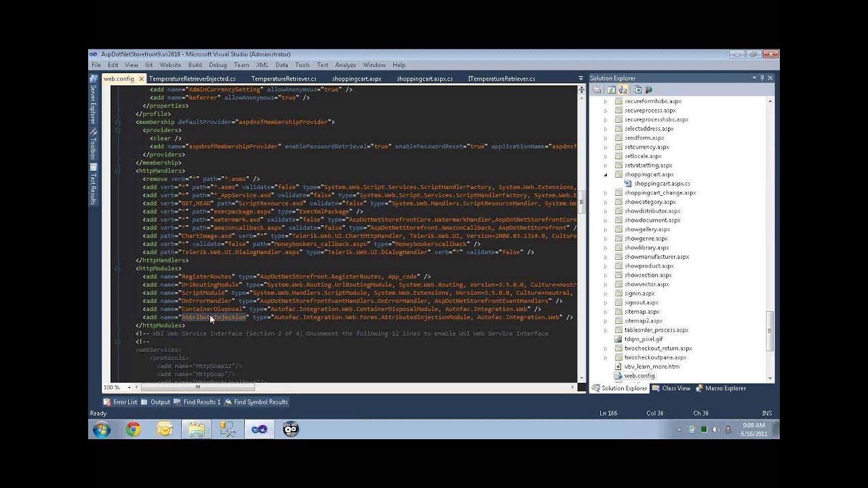The height and width of the screenshot is (488, 868).
Task: Open the Debug menu
Action: 218,65
